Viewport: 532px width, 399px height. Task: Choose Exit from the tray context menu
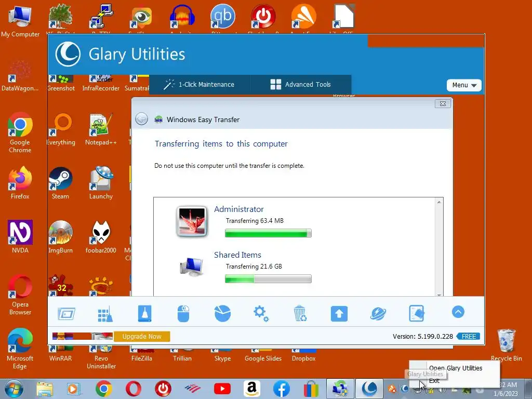[434, 381]
